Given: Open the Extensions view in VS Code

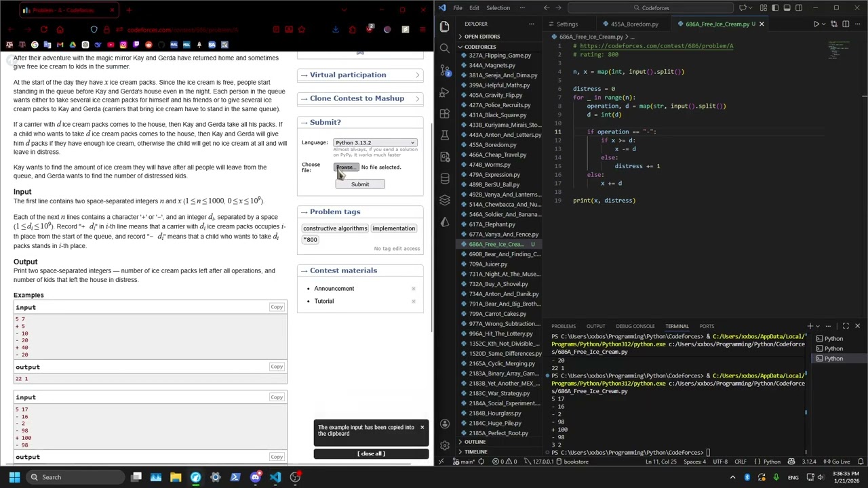Looking at the screenshot, I should click(445, 114).
